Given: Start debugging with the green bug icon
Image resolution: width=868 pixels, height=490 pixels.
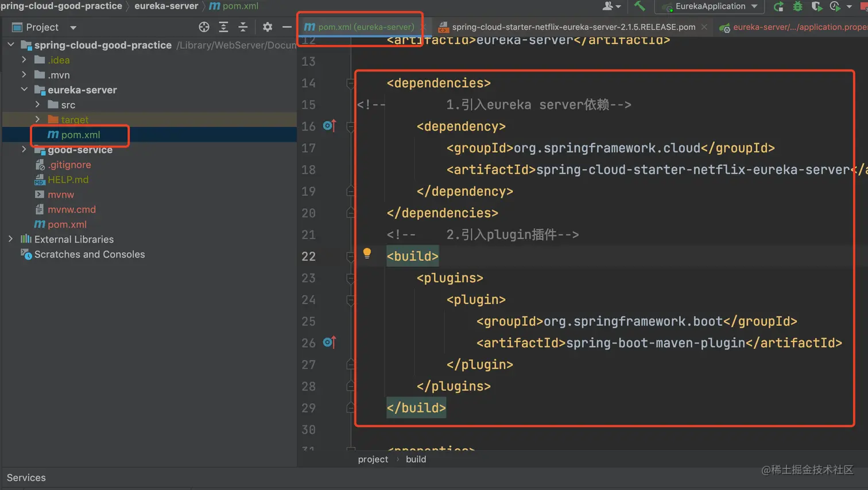Looking at the screenshot, I should (x=797, y=6).
